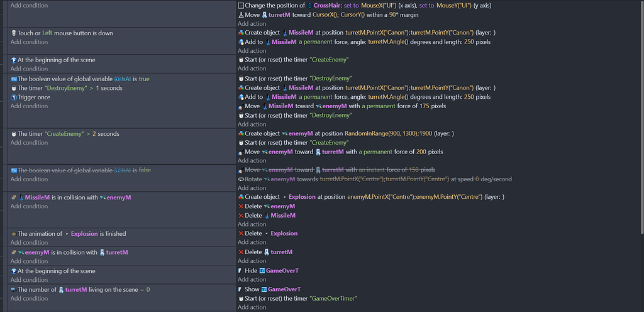Click the "GameOverTimer" timer name

(333, 298)
